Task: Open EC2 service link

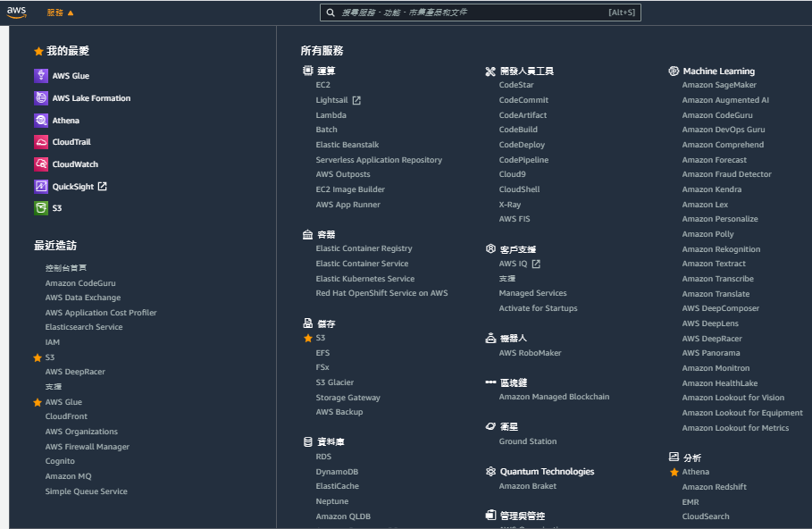Action: pyautogui.click(x=322, y=85)
